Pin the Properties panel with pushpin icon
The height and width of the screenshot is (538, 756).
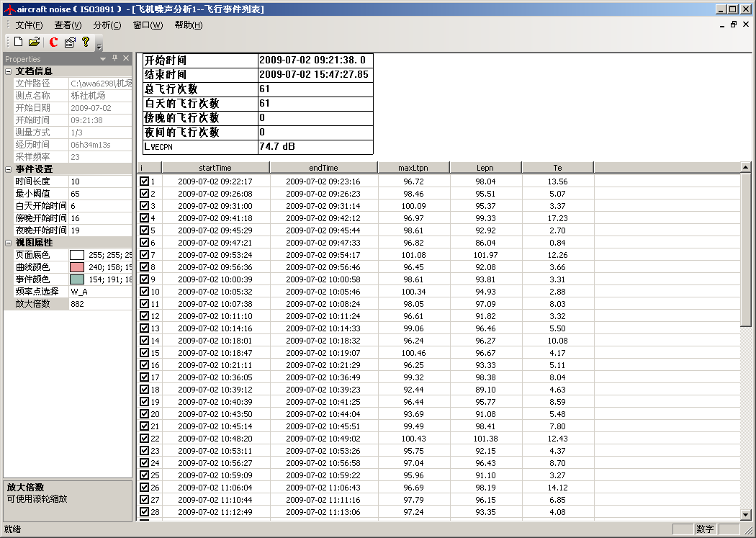point(114,58)
